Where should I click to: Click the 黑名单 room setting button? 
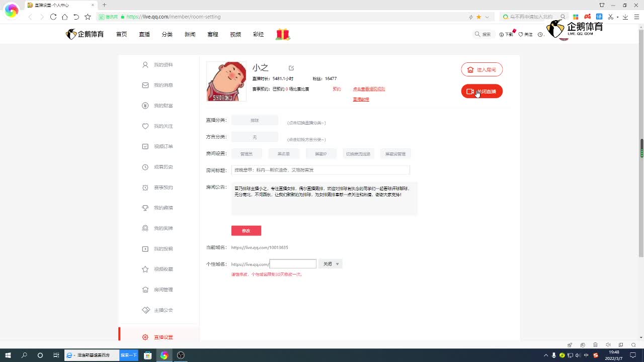(x=283, y=154)
